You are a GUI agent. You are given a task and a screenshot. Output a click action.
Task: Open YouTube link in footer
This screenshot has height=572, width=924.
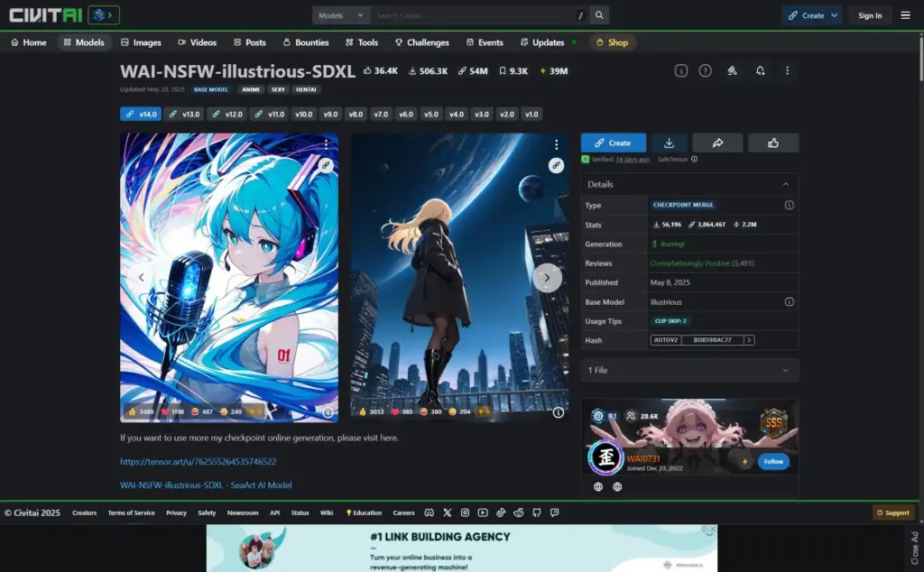pos(483,512)
